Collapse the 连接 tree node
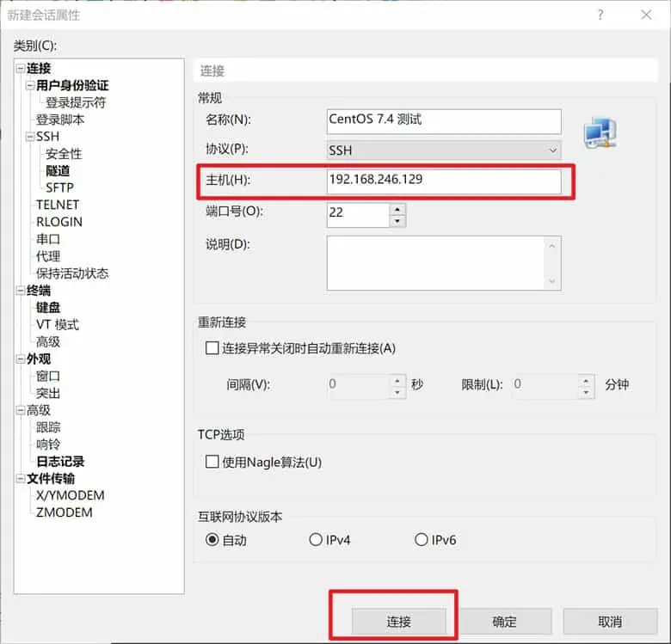 pos(21,69)
